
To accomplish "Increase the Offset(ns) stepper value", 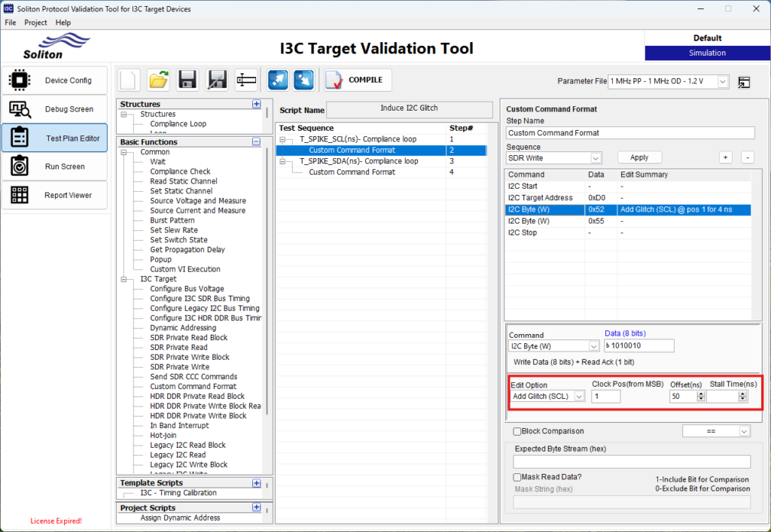I will (700, 394).
